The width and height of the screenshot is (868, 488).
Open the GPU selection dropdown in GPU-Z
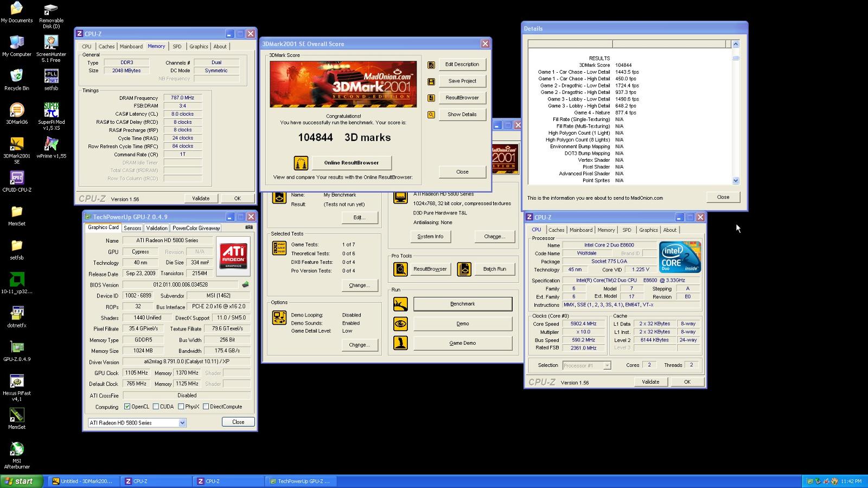tap(182, 423)
